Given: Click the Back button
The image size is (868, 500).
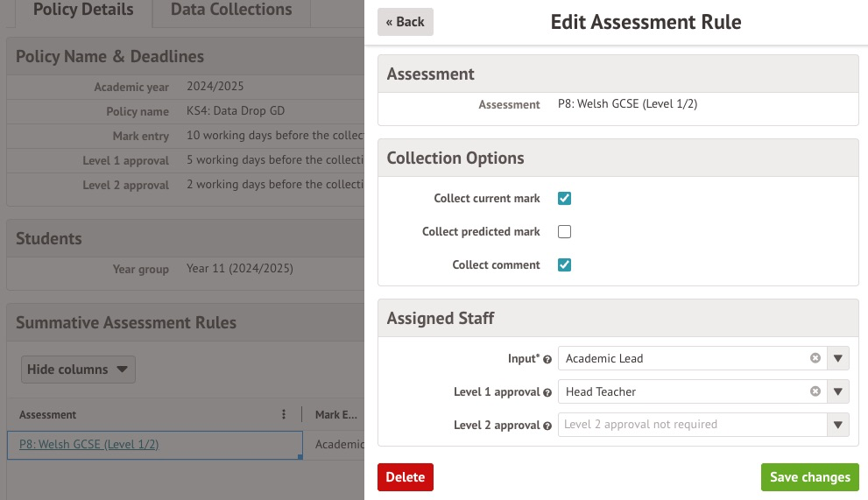Looking at the screenshot, I should (405, 22).
